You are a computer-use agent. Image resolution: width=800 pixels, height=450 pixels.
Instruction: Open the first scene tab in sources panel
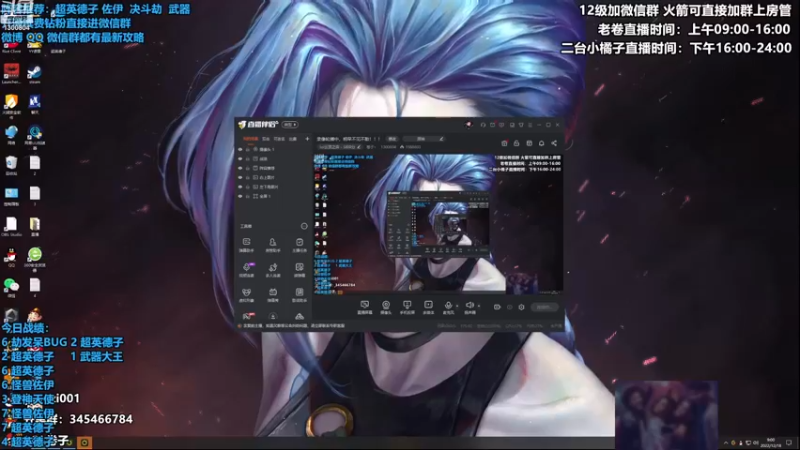(250, 139)
